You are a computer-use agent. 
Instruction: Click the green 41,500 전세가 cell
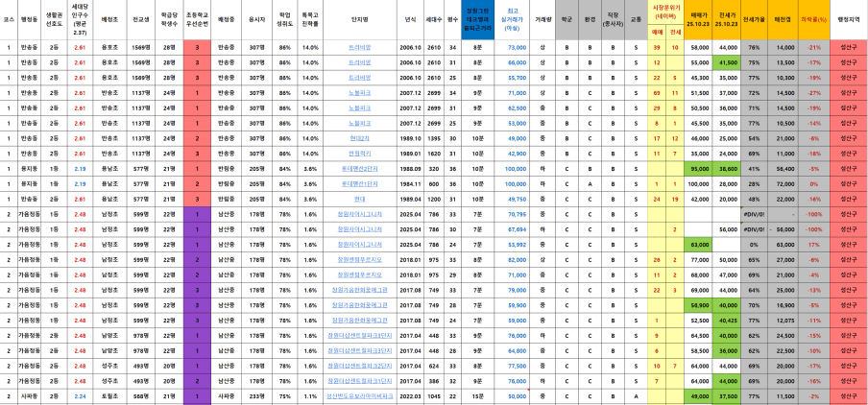click(728, 61)
